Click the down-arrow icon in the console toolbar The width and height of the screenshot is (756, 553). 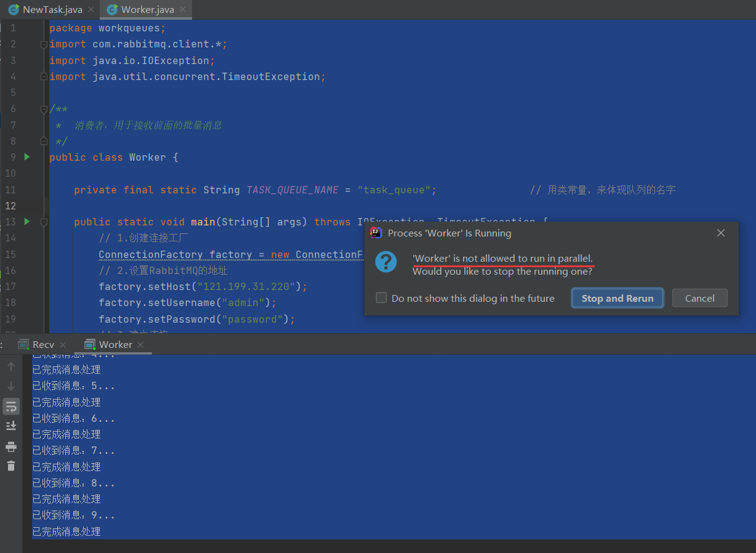click(11, 386)
